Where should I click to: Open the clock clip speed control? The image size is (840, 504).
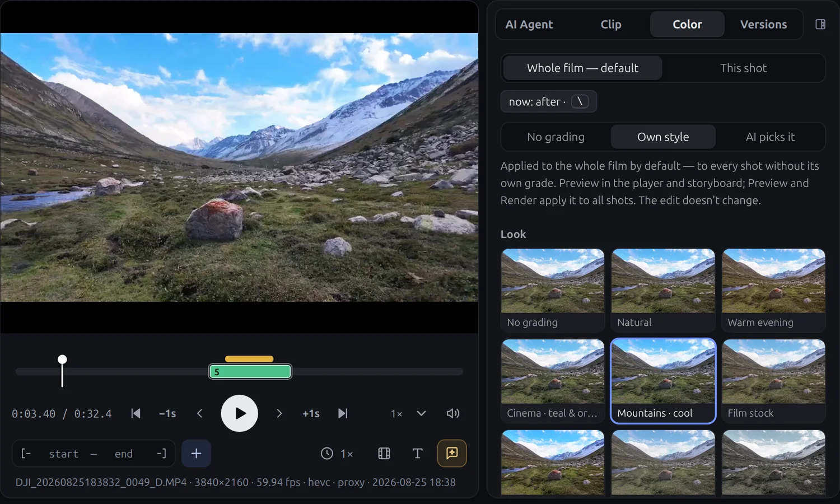coord(337,454)
